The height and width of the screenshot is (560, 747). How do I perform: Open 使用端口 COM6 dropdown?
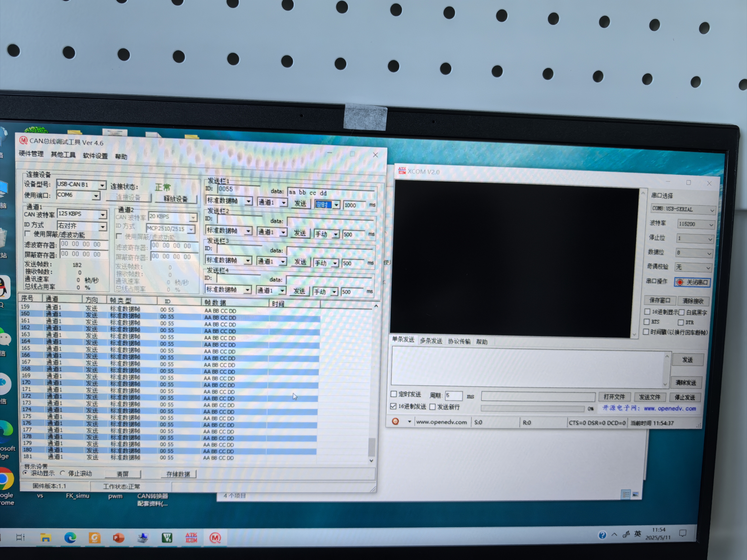click(x=96, y=196)
